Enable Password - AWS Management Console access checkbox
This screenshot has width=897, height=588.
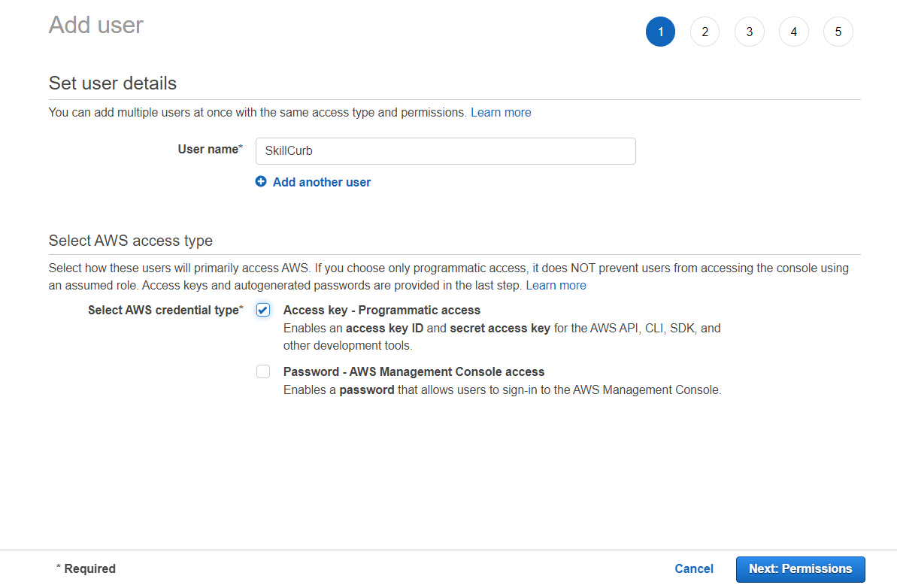point(263,371)
